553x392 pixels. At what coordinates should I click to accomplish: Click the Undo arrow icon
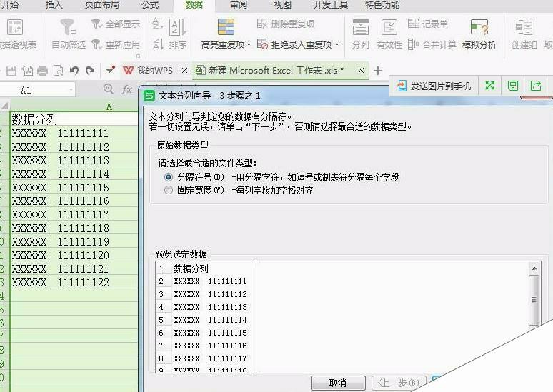pyautogui.click(x=74, y=71)
